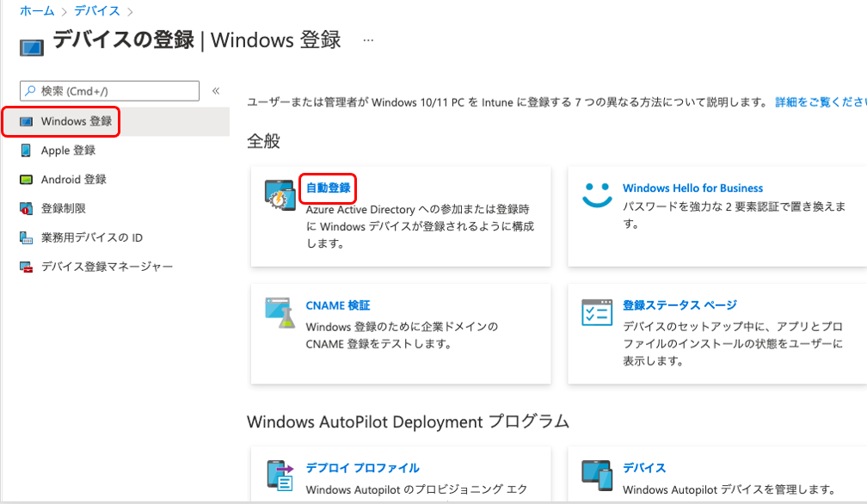867x504 pixels.
Task: Focus the 検索 (Cmd+/) search field
Action: (109, 91)
